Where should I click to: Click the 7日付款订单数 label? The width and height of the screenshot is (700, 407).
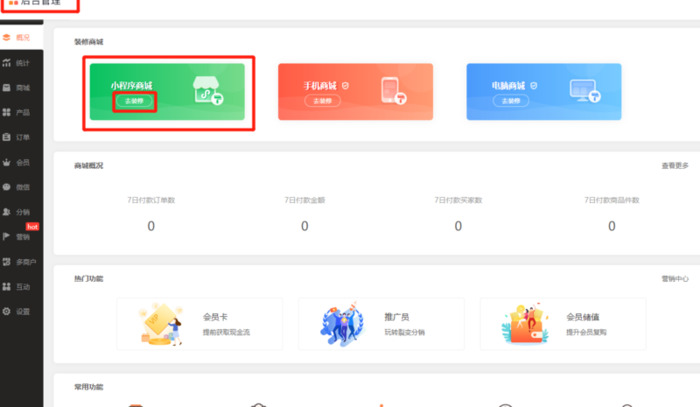click(x=151, y=200)
